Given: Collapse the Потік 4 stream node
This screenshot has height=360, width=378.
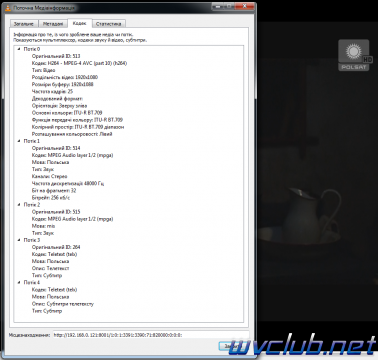Looking at the screenshot, I should [19, 282].
